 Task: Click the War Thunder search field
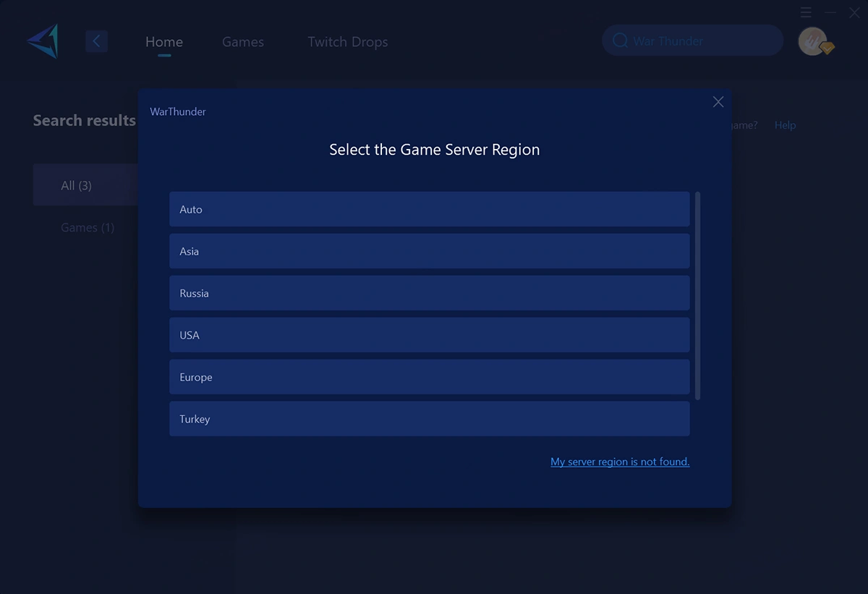coord(702,41)
